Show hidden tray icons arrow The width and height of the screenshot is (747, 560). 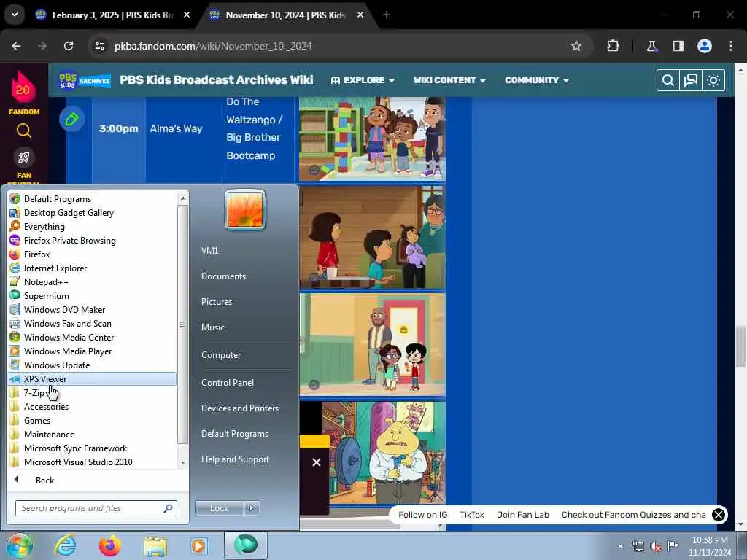click(620, 547)
